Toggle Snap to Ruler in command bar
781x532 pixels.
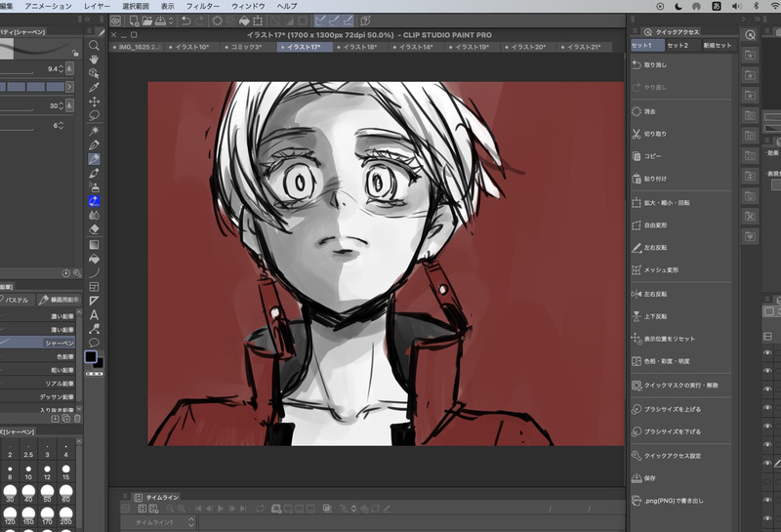321,20
